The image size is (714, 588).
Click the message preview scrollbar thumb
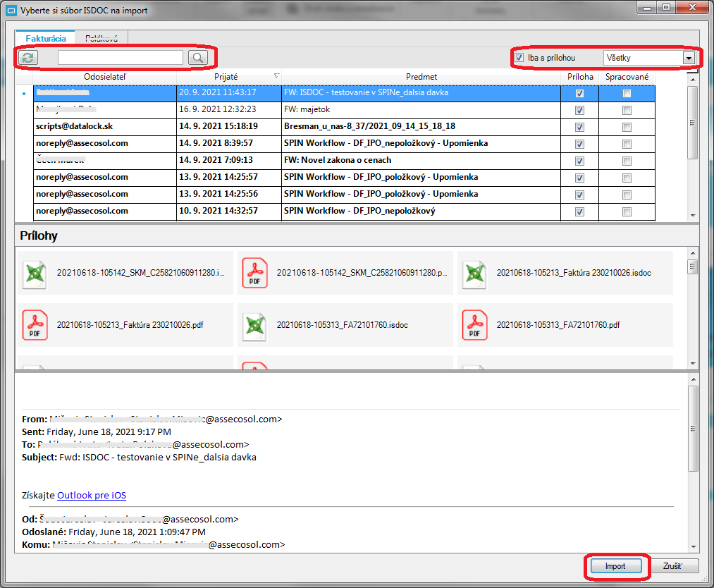coord(693,428)
